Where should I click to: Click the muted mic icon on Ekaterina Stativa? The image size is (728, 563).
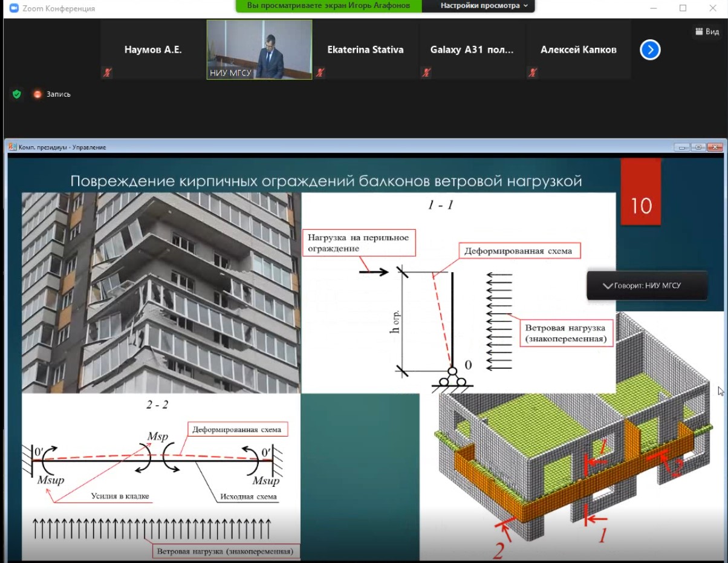pyautogui.click(x=320, y=73)
